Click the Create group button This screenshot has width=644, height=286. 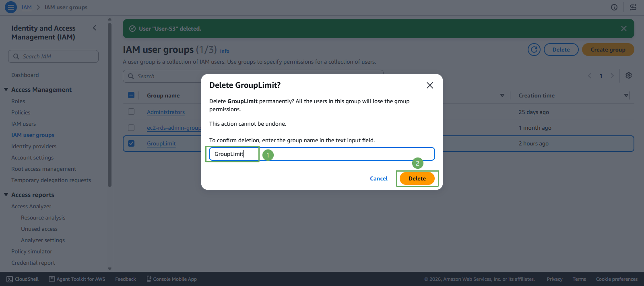pyautogui.click(x=608, y=50)
